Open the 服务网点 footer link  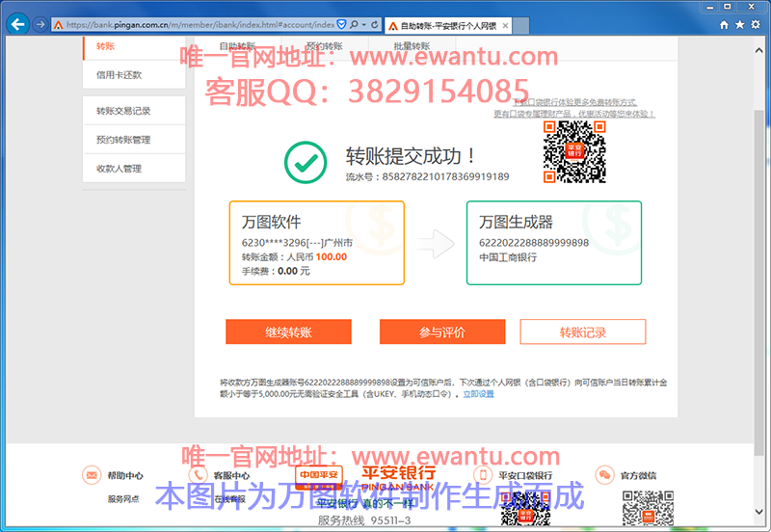click(x=123, y=498)
